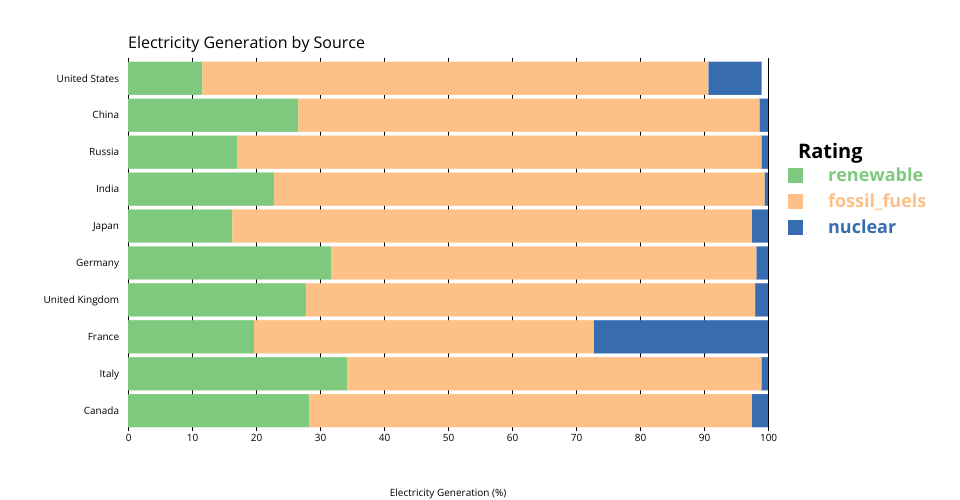Select Italy's green renewable bar segment

pyautogui.click(x=237, y=374)
